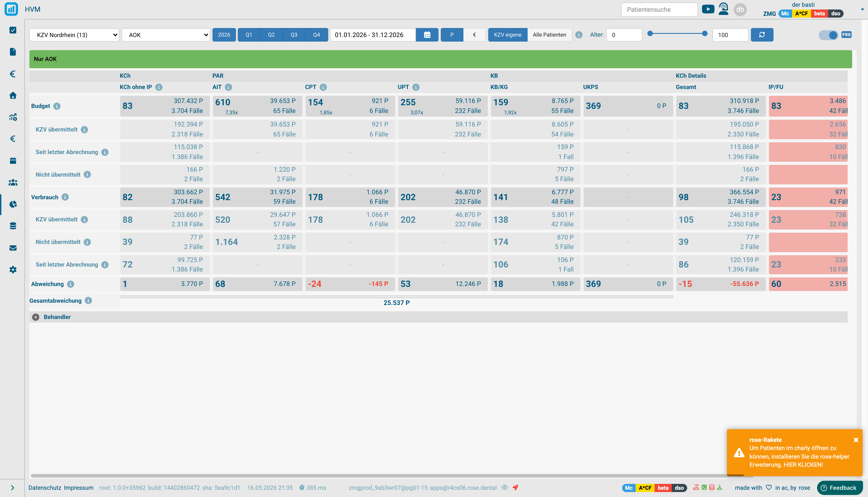
Task: Open the database icon in sidebar
Action: click(13, 226)
